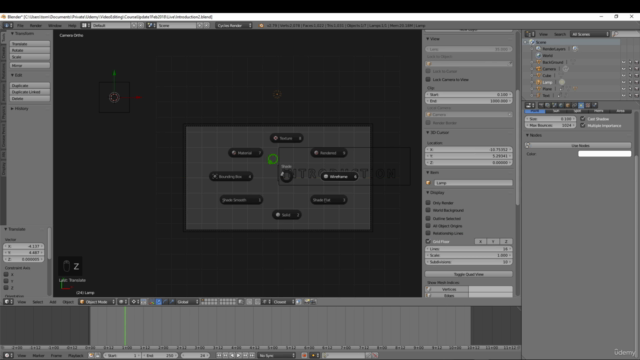Click the lamp Size slider field

551,119
